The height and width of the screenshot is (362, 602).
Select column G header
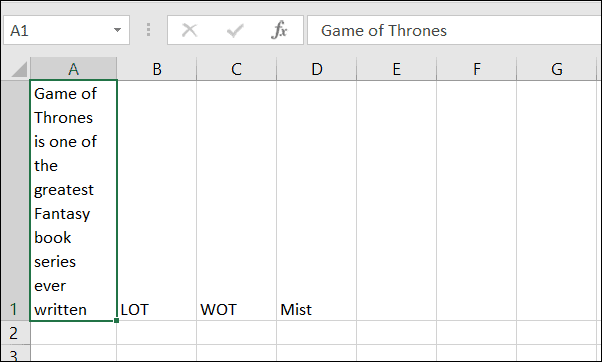557,69
